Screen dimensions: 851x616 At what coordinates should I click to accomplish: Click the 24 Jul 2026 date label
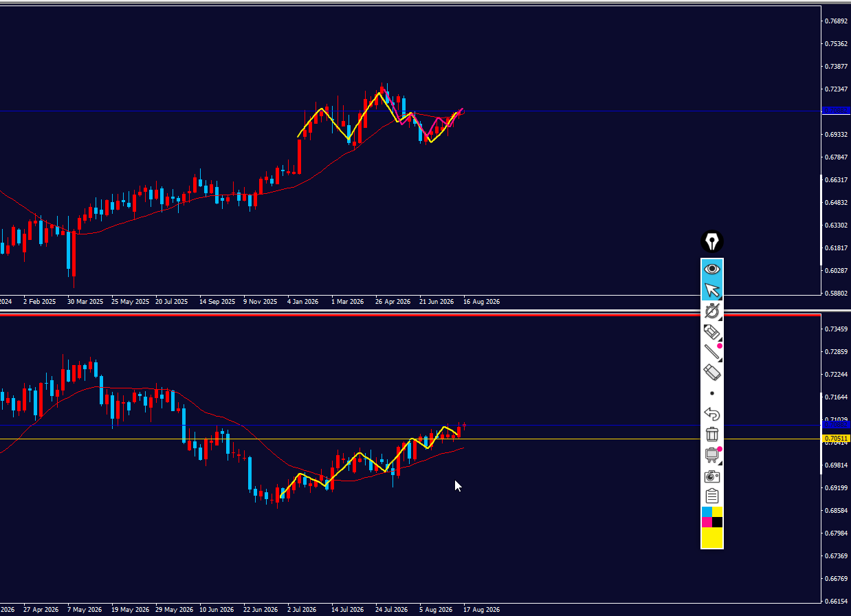click(x=392, y=610)
